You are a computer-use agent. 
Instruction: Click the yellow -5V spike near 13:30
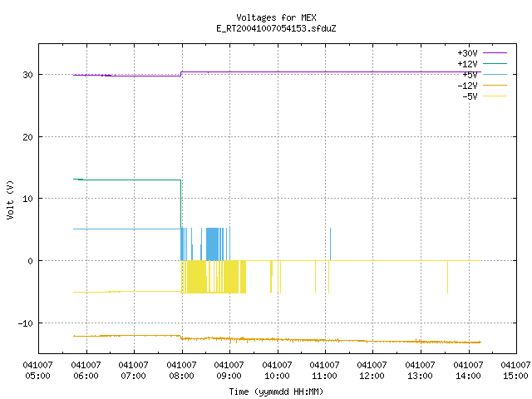(447, 277)
